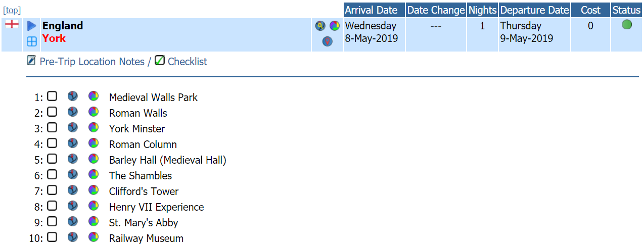Open Pre-Trip Location Notes

(92, 62)
